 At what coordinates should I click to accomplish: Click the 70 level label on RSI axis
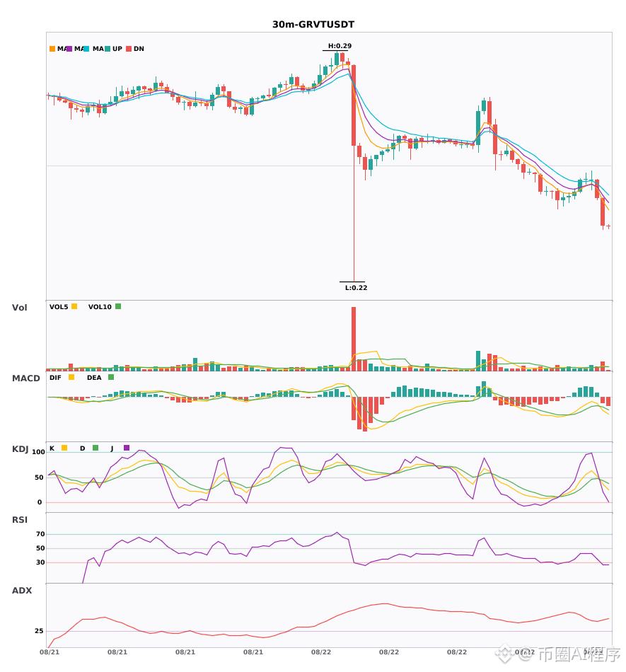click(40, 534)
